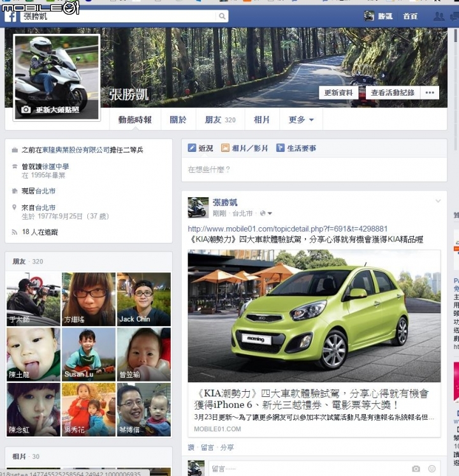Expand the post options chevron
This screenshot has height=476, width=459.
(x=438, y=201)
